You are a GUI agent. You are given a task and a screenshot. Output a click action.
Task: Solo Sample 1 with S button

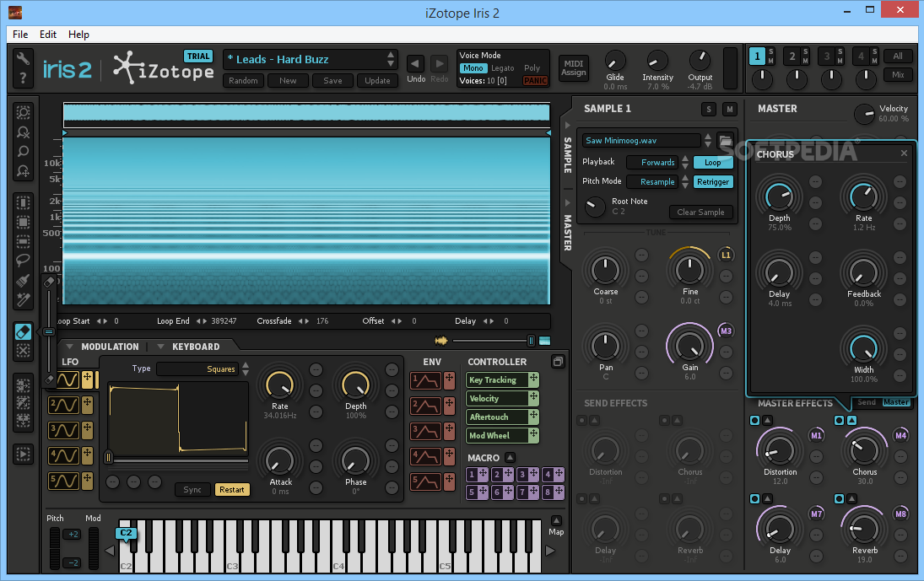(709, 109)
